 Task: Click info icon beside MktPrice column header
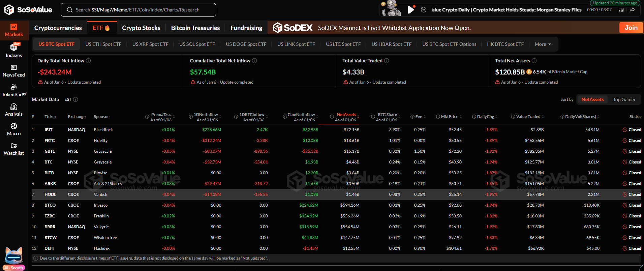point(438,117)
